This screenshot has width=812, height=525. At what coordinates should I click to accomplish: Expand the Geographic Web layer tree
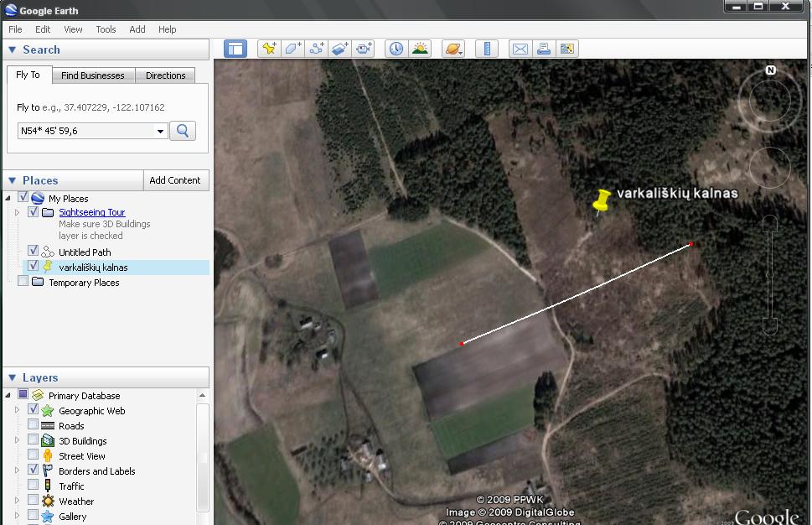pos(17,411)
